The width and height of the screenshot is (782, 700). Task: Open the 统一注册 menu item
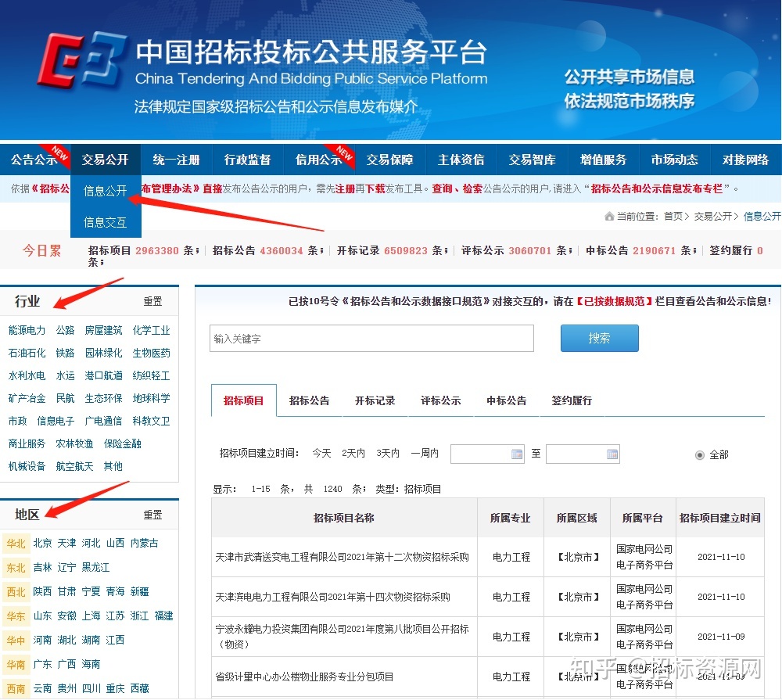[x=177, y=160]
